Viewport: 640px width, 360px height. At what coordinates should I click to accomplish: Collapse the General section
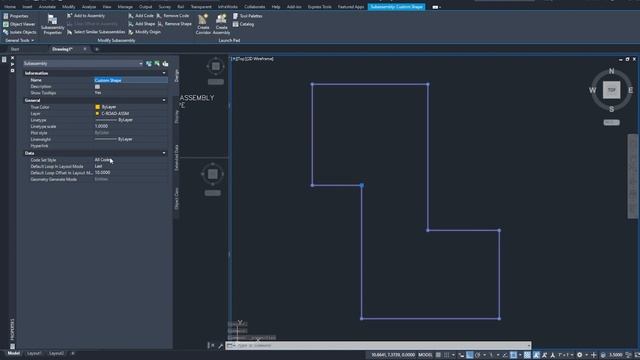point(164,100)
